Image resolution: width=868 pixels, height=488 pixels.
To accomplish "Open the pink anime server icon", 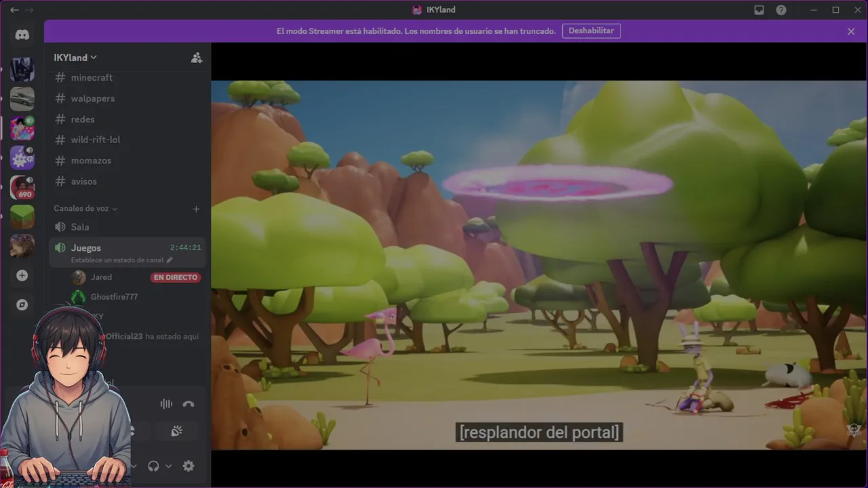I will (22, 128).
